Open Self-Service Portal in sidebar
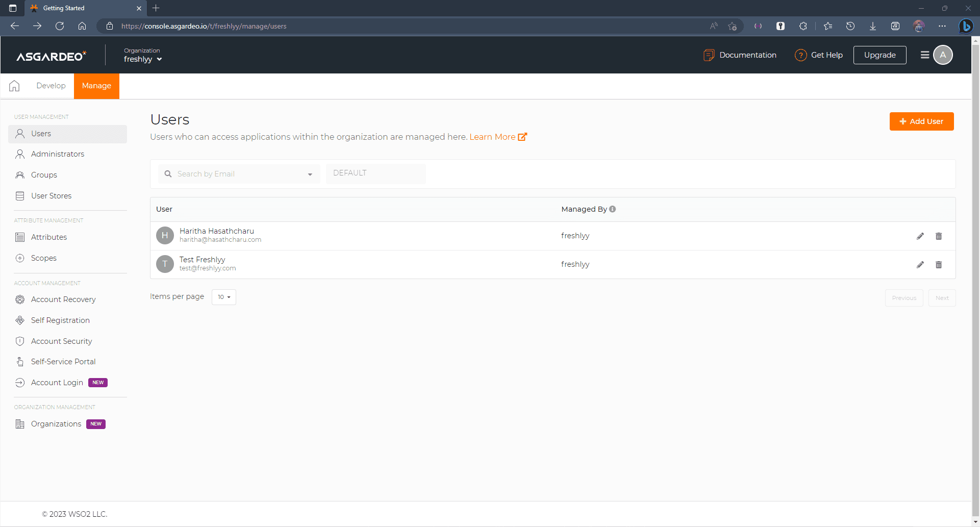Image resolution: width=980 pixels, height=527 pixels. [67, 362]
